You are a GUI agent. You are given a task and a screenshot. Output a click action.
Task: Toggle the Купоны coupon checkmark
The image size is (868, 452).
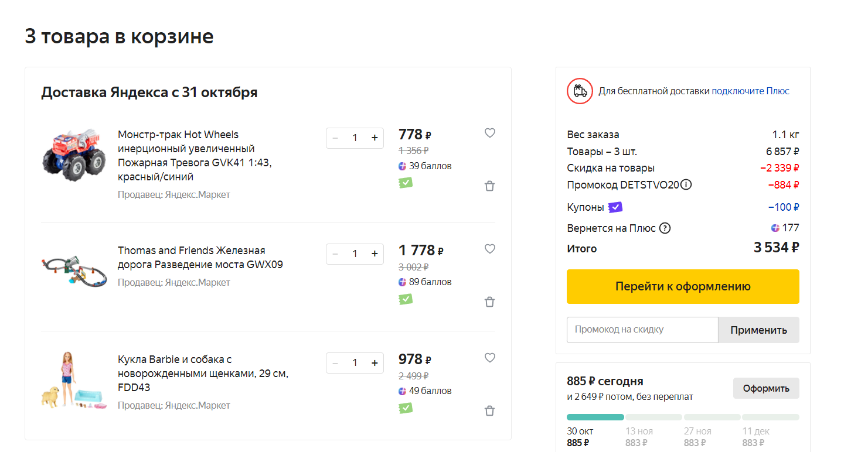(x=615, y=207)
